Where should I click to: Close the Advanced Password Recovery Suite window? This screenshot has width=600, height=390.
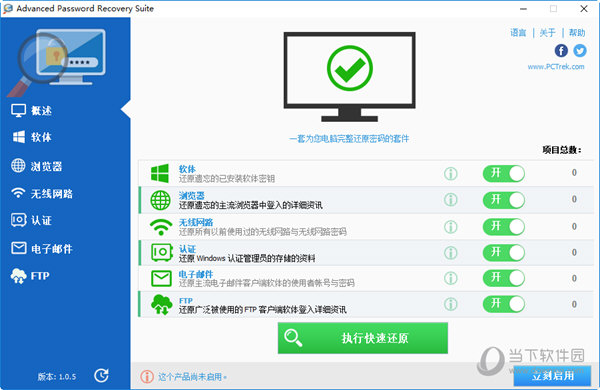584,8
